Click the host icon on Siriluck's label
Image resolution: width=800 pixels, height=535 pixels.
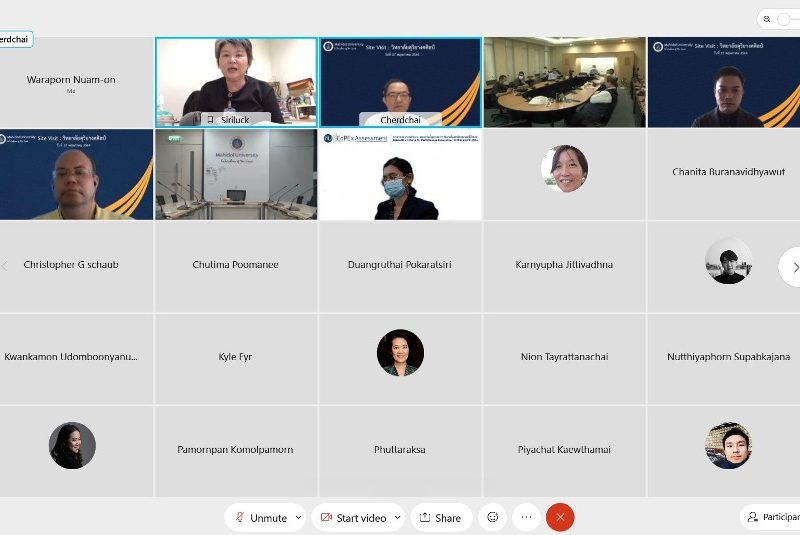click(210, 119)
